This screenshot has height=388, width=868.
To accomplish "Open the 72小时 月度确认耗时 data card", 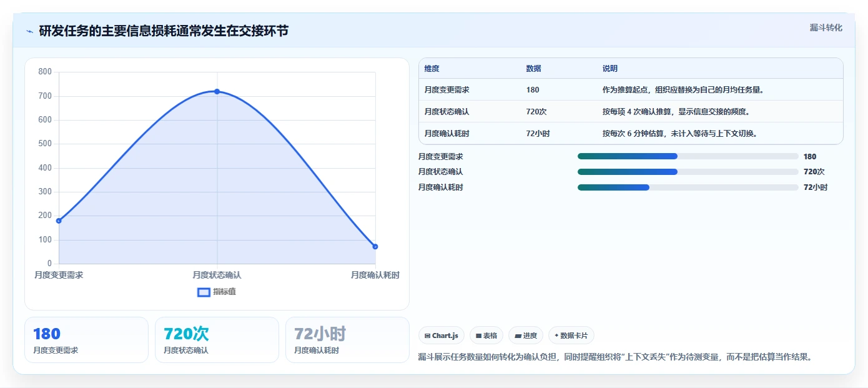I will click(x=347, y=340).
